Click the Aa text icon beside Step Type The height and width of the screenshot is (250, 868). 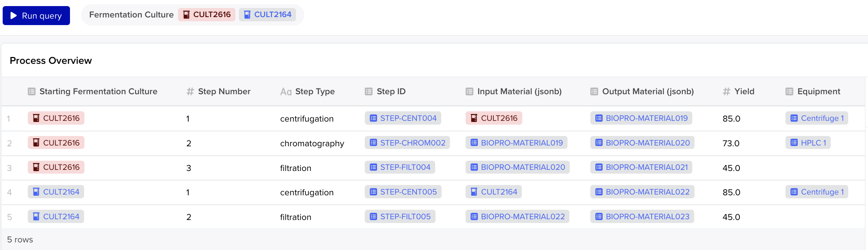coord(286,92)
